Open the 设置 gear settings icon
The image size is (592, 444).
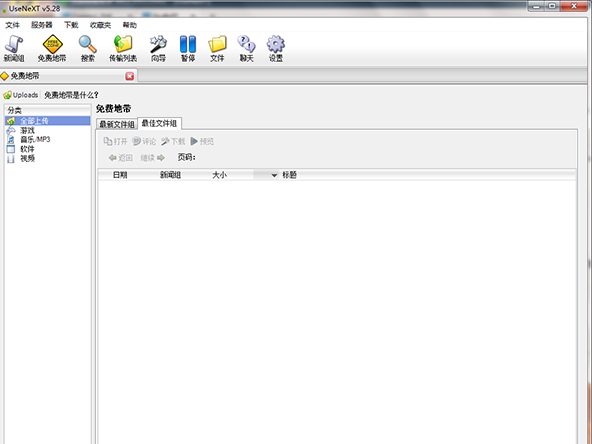point(276,49)
